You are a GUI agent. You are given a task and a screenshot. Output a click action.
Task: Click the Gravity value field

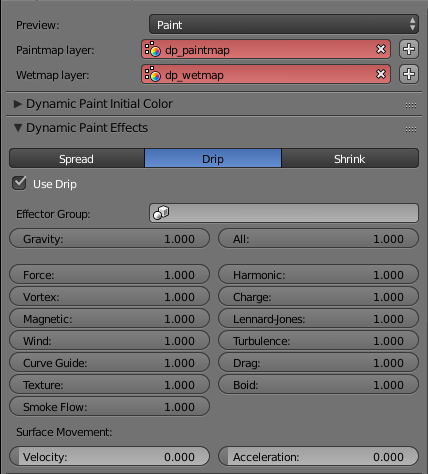[x=109, y=239]
